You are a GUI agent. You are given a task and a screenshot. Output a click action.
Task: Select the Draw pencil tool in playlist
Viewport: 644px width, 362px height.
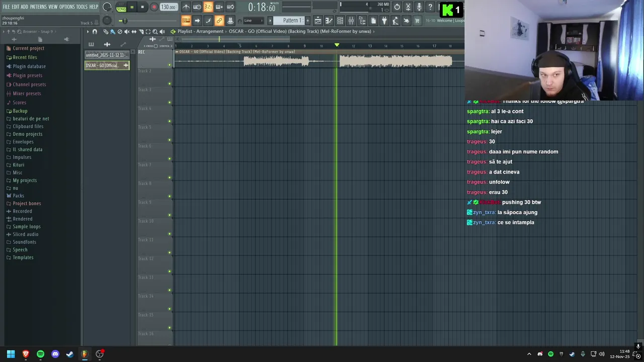coord(106,31)
